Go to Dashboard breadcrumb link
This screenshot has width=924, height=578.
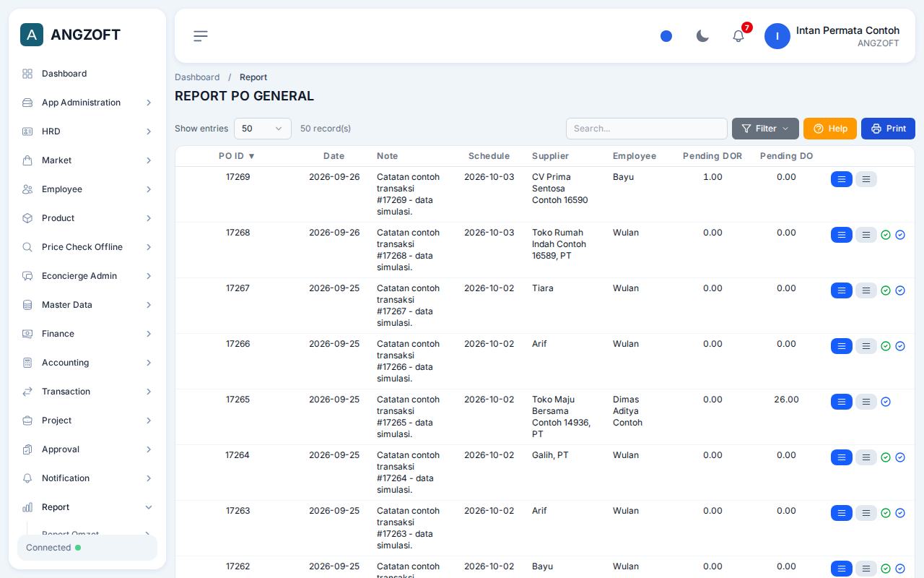click(197, 77)
